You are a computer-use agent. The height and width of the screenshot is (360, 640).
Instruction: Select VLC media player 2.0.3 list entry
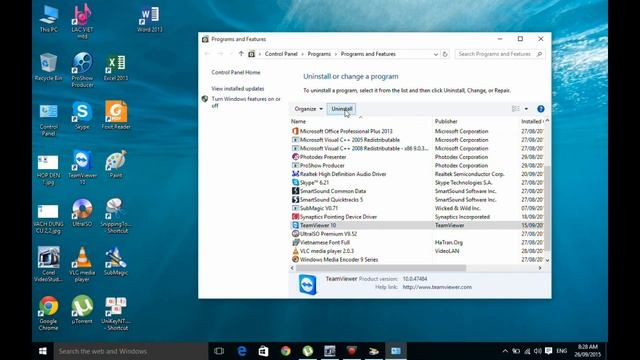coord(416,251)
